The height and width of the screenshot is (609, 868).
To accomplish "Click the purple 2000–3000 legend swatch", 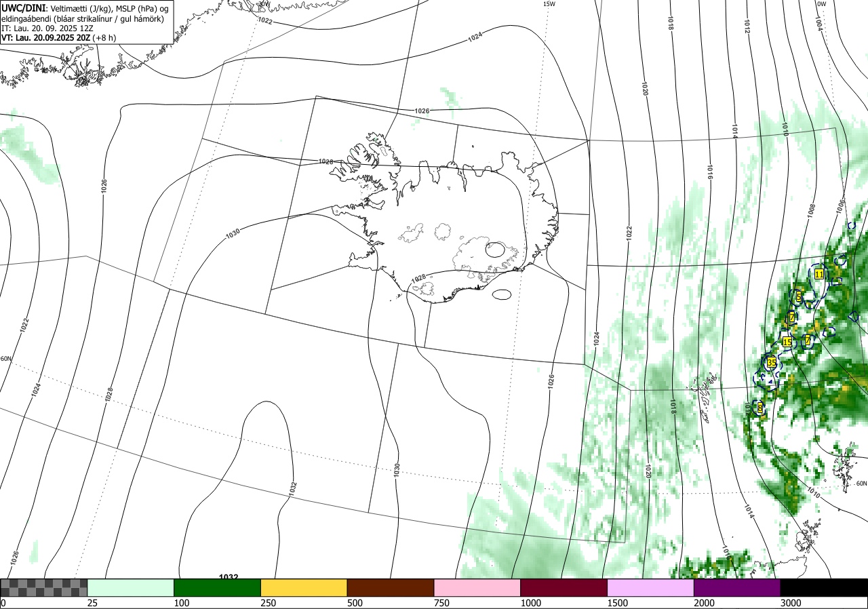I will 737,587.
